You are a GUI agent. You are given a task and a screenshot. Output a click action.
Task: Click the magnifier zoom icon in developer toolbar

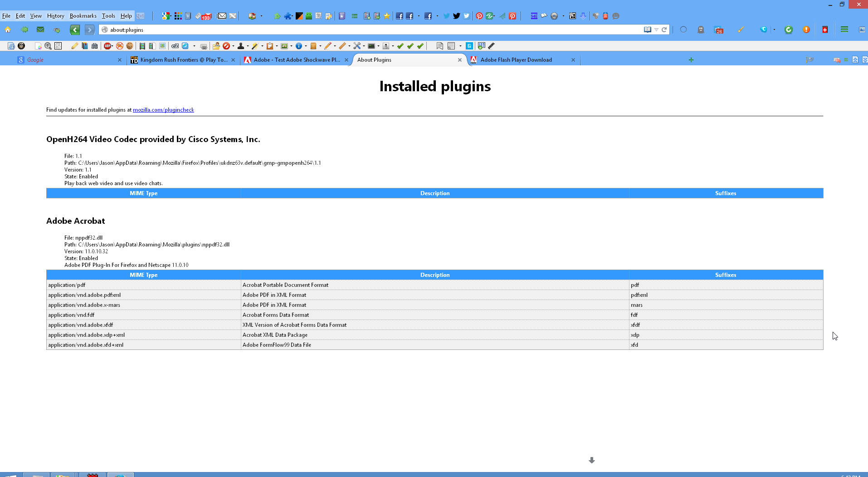[48, 46]
